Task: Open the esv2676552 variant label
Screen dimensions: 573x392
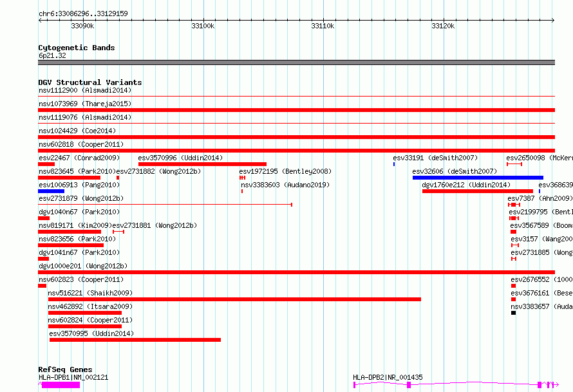Action: click(x=542, y=279)
